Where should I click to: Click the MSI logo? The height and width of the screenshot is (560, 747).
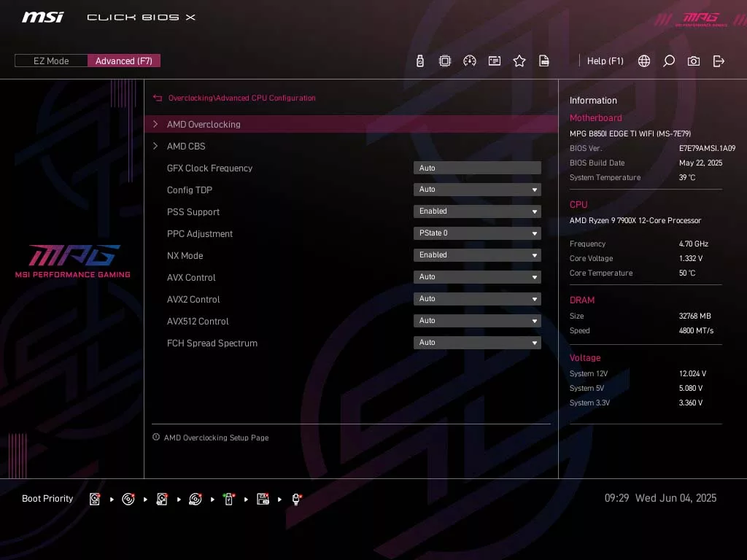coord(42,17)
